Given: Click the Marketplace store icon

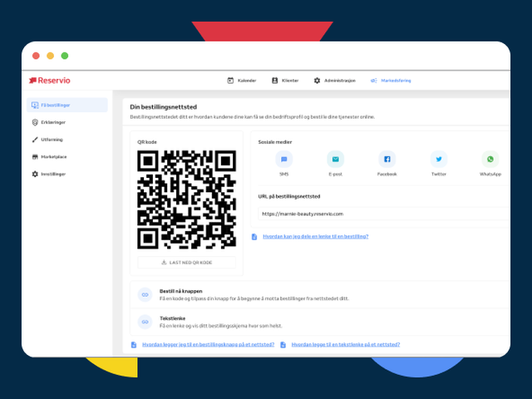Looking at the screenshot, I should click(35, 157).
